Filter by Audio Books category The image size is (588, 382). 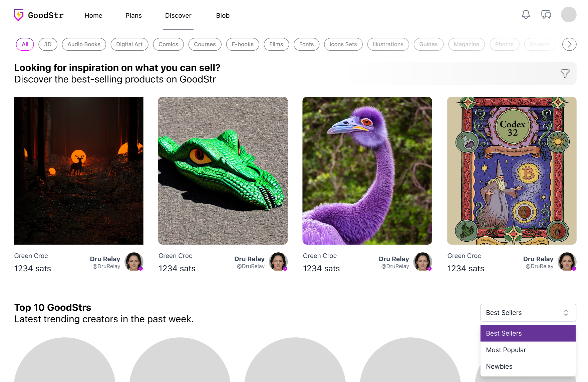point(84,44)
